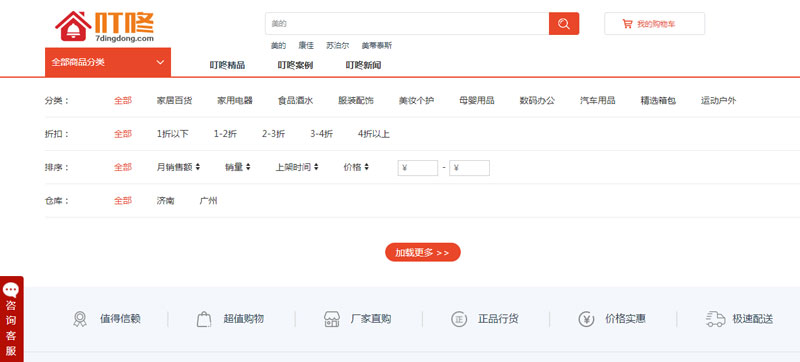Click the 超值购物 shopping bag icon

tap(204, 319)
